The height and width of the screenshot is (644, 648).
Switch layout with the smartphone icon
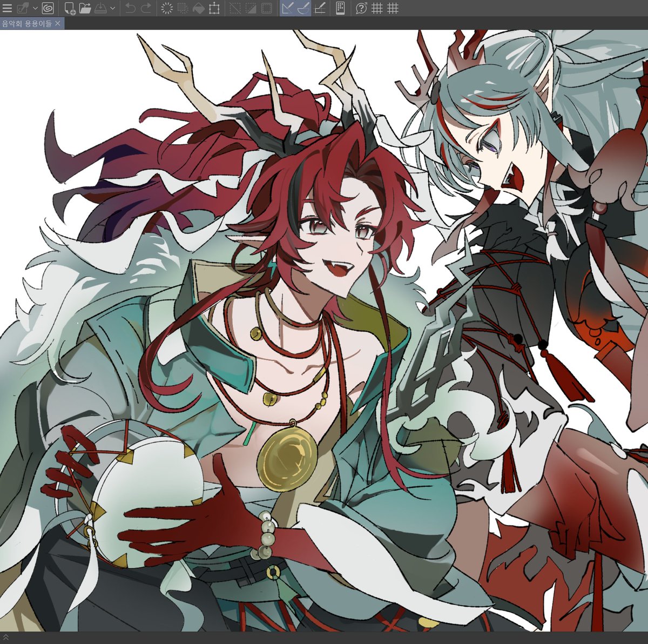tap(340, 8)
